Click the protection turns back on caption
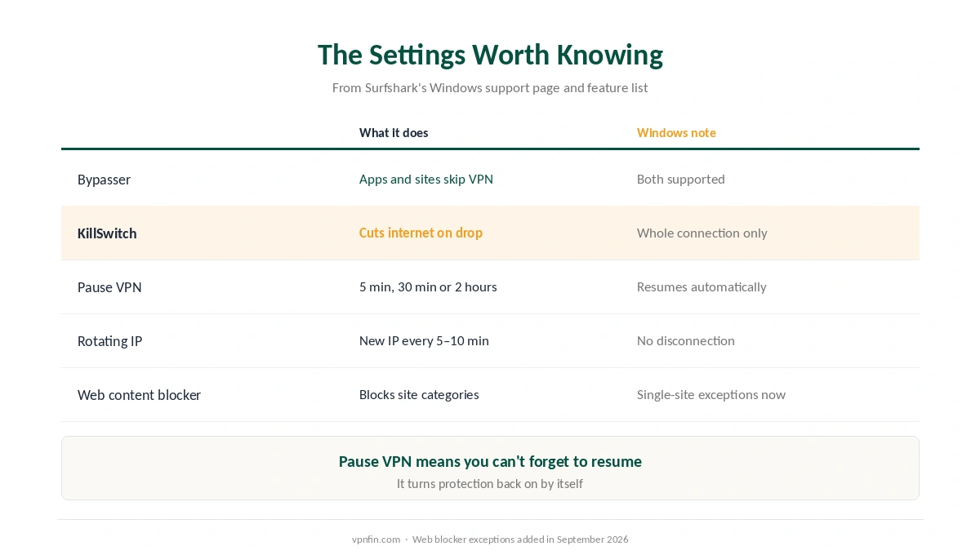 pyautogui.click(x=490, y=484)
